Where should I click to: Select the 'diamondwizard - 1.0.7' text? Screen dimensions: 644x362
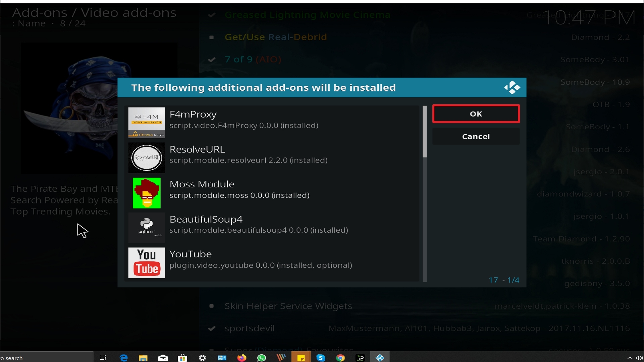point(583,194)
